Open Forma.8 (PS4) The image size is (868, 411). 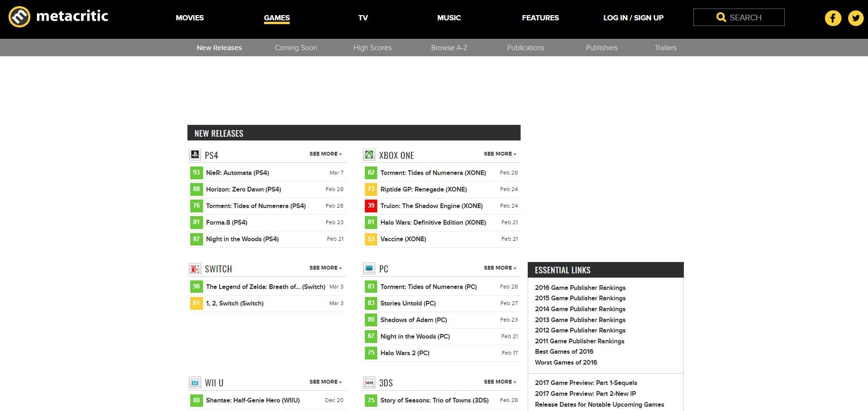coord(227,222)
